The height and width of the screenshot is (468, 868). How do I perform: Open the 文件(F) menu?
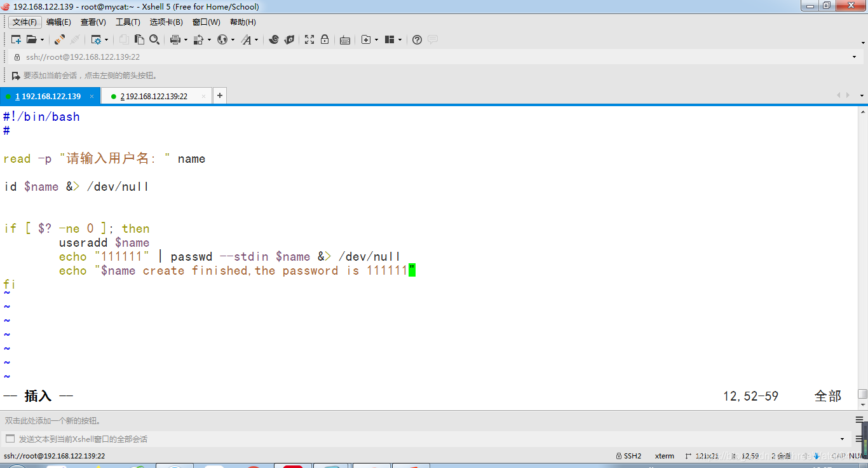(x=25, y=22)
